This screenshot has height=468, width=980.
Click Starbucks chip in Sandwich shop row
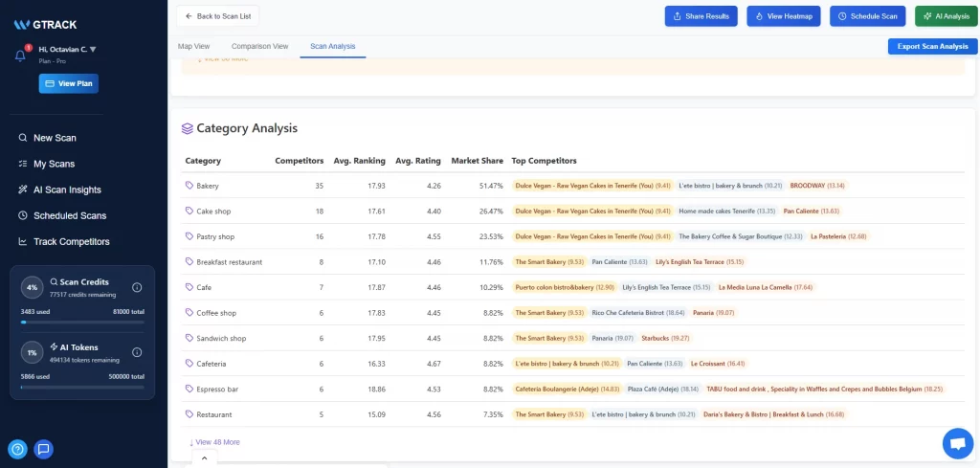[665, 338]
